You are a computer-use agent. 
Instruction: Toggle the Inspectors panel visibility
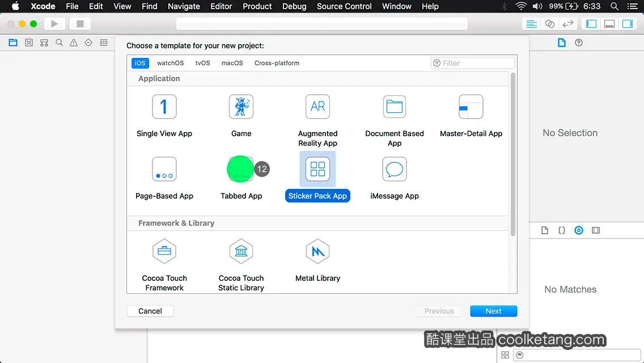pyautogui.click(x=628, y=24)
